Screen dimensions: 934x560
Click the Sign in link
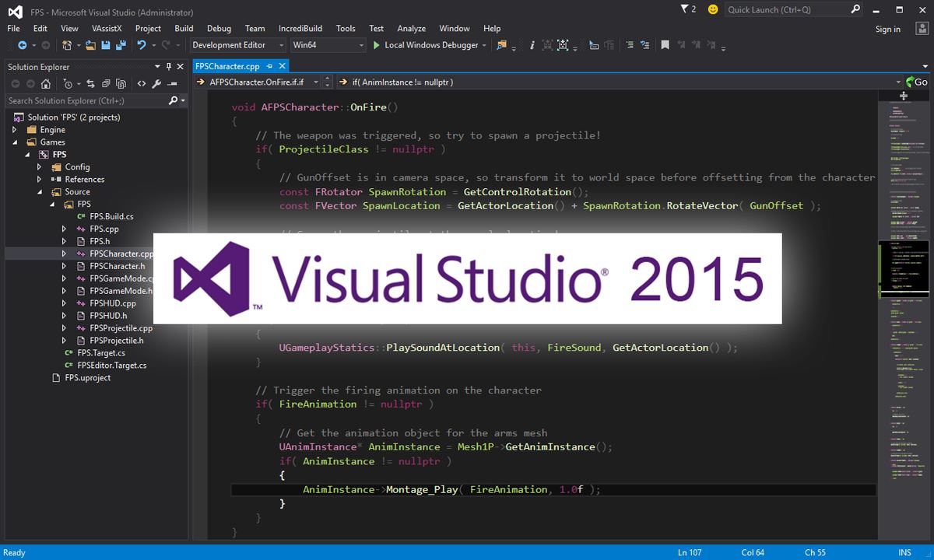coord(887,30)
